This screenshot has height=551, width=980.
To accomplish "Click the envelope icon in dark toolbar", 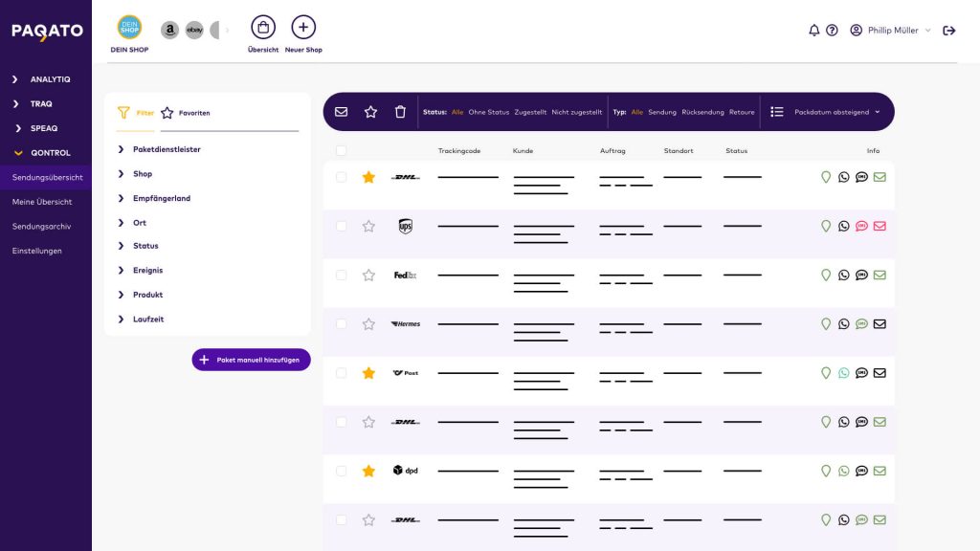I will coord(341,112).
